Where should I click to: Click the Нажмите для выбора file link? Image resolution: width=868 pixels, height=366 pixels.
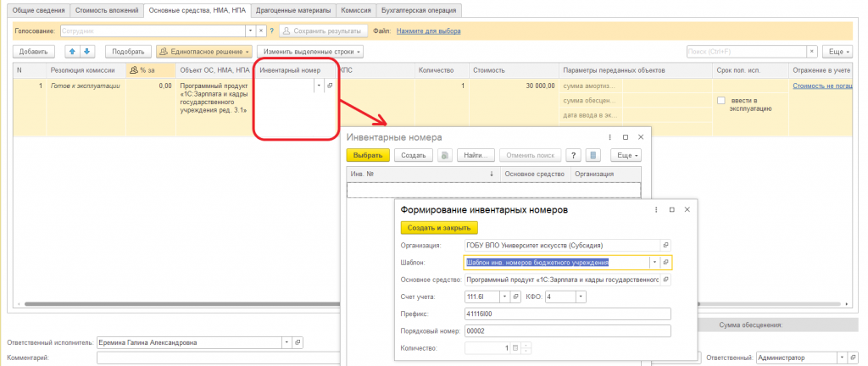428,31
